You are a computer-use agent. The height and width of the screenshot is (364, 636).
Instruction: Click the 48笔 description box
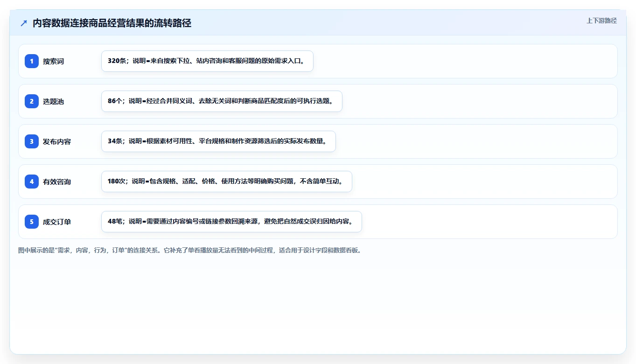coord(231,222)
